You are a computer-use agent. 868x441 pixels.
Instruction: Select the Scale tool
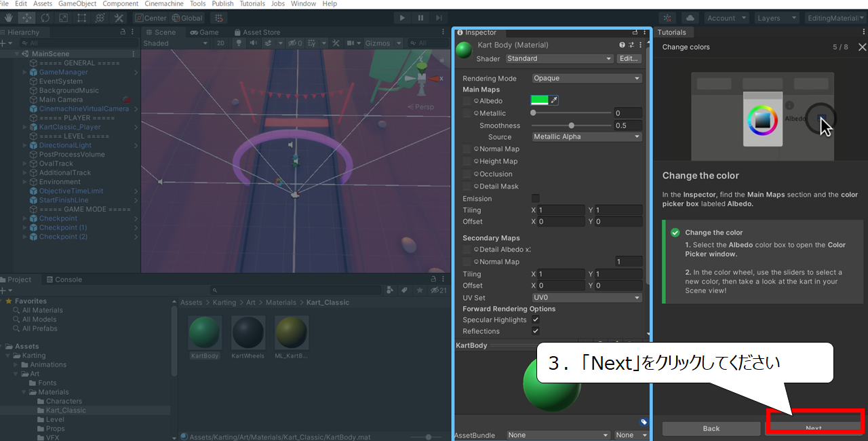(x=63, y=18)
